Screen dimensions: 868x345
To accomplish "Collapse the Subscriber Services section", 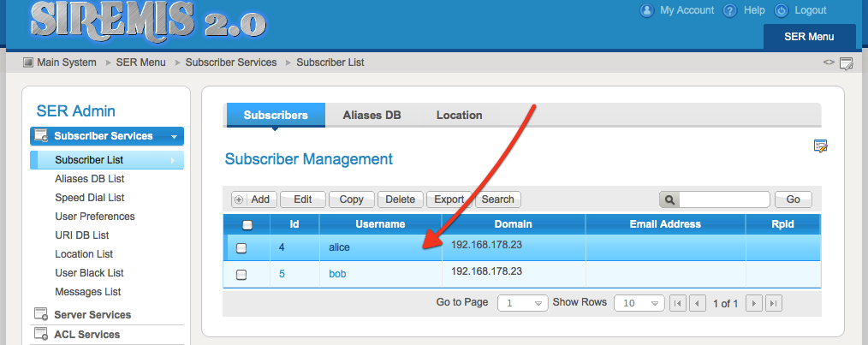I will (x=174, y=136).
